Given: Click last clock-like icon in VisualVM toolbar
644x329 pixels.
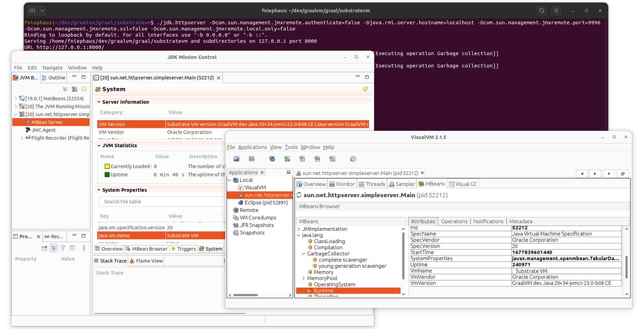Looking at the screenshot, I should (x=353, y=159).
